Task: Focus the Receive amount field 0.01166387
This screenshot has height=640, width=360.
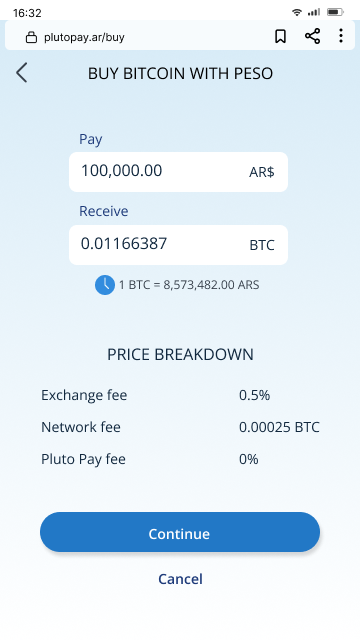Action: [178, 245]
